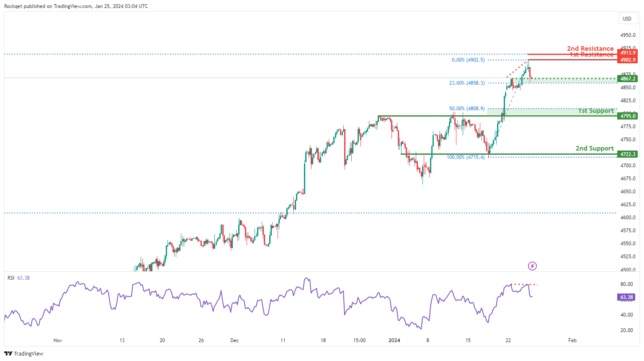Click the 4600.0 price axis label
This screenshot has height=361, width=644.
tap(628, 218)
